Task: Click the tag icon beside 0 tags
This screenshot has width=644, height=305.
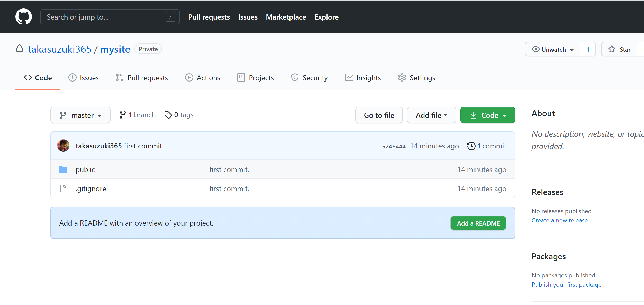Action: (168, 115)
